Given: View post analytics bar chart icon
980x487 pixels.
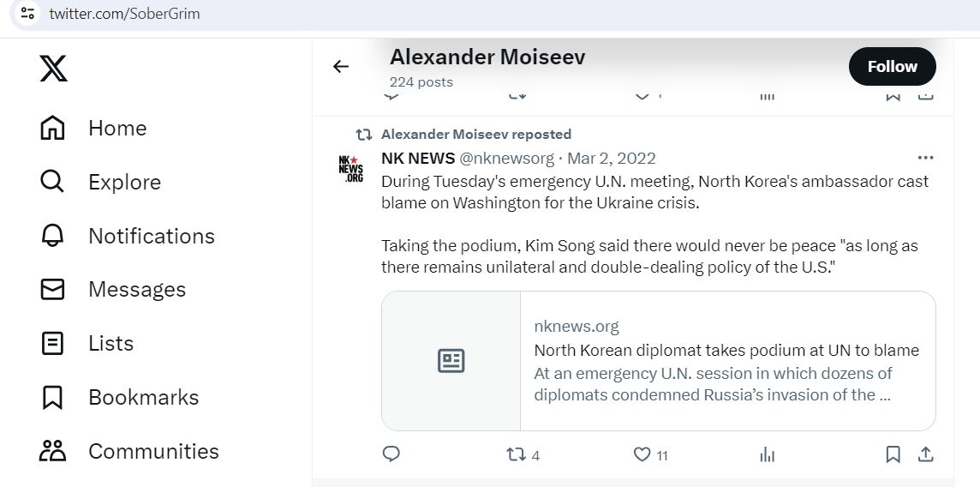Looking at the screenshot, I should tap(767, 454).
